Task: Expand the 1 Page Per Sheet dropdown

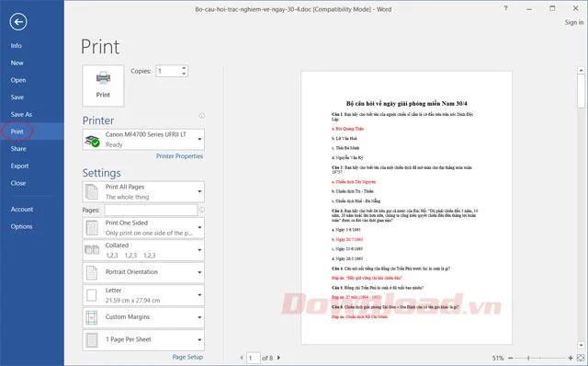Action: pyautogui.click(x=143, y=339)
